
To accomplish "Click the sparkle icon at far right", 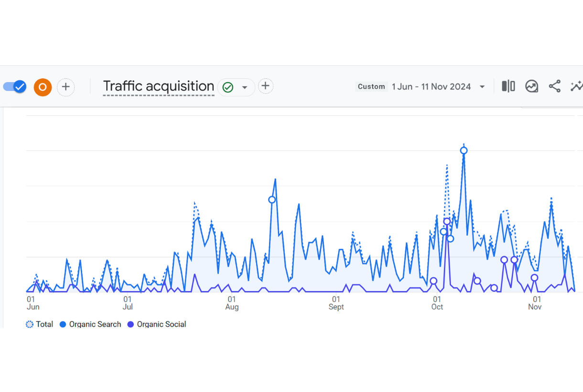I will pos(576,86).
